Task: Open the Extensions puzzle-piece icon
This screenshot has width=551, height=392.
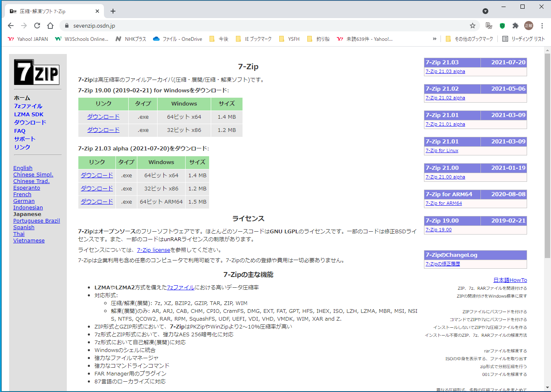Action: coord(515,26)
